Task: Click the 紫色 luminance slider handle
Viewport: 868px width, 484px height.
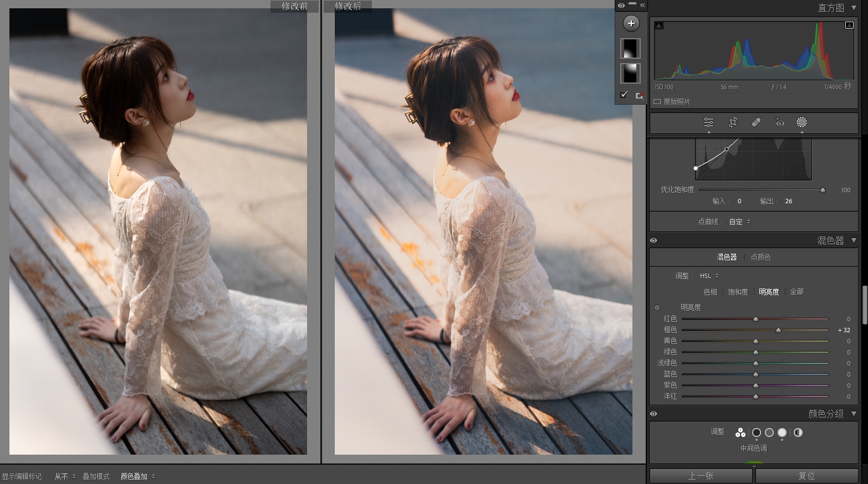Action: click(755, 385)
